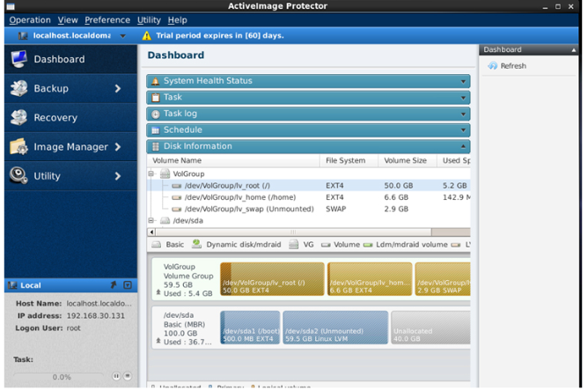This screenshot has height=391, width=588.
Task: Click the /dev/sda1 (/boot) partition block
Action: 250,328
